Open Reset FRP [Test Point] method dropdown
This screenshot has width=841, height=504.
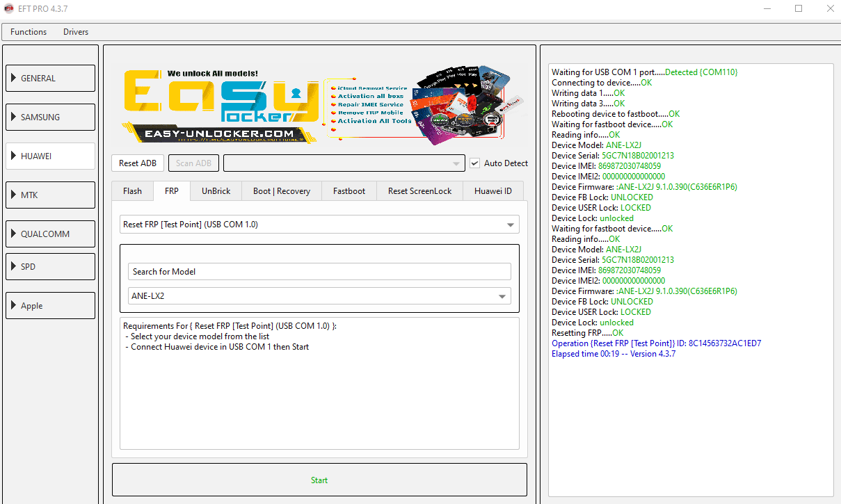click(319, 225)
